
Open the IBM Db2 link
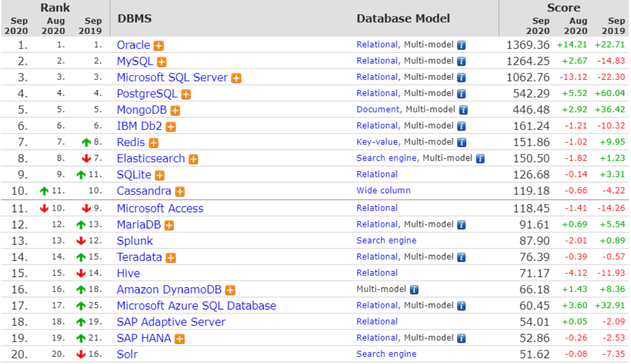[139, 126]
